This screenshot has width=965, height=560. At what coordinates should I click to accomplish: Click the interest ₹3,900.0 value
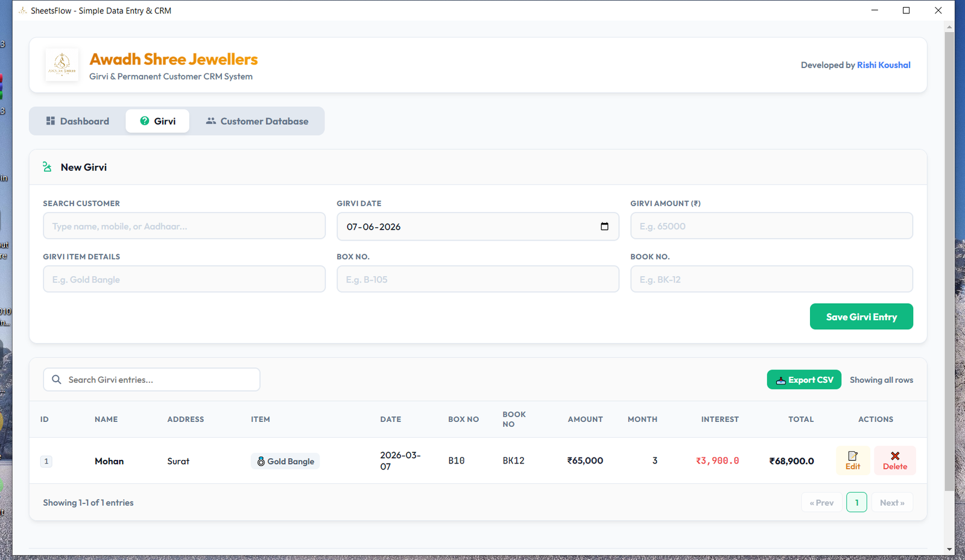717,461
